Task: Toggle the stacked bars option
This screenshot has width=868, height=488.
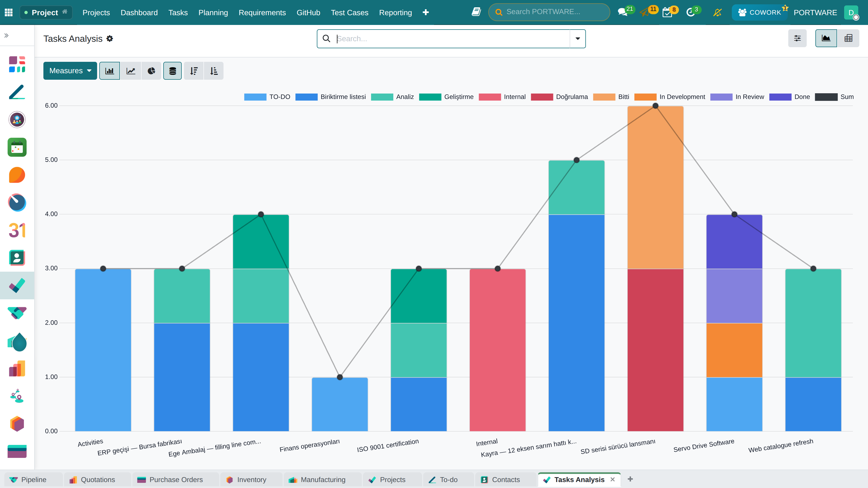Action: point(173,71)
